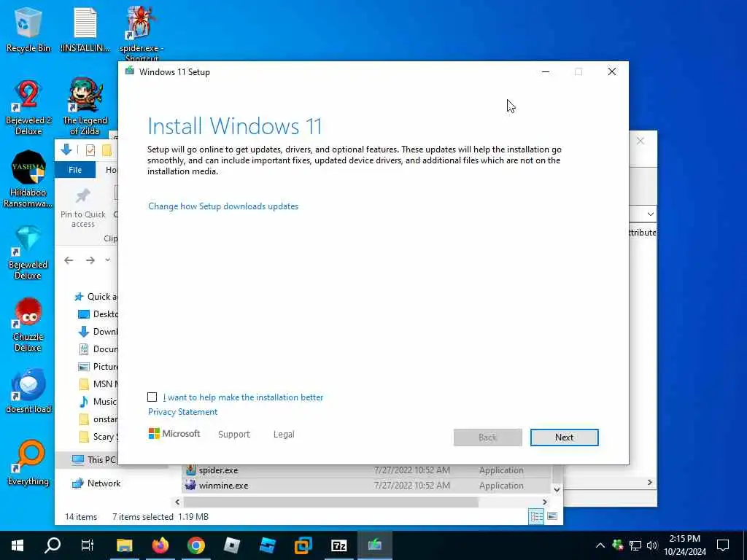The height and width of the screenshot is (560, 747).
Task: Select Music in Explorer sidebar
Action: 97,402
